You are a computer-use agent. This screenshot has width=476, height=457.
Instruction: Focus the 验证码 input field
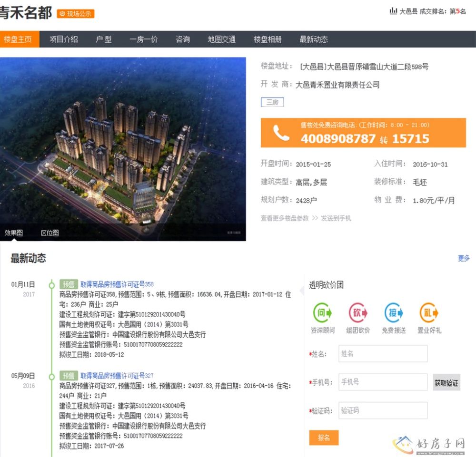click(383, 410)
